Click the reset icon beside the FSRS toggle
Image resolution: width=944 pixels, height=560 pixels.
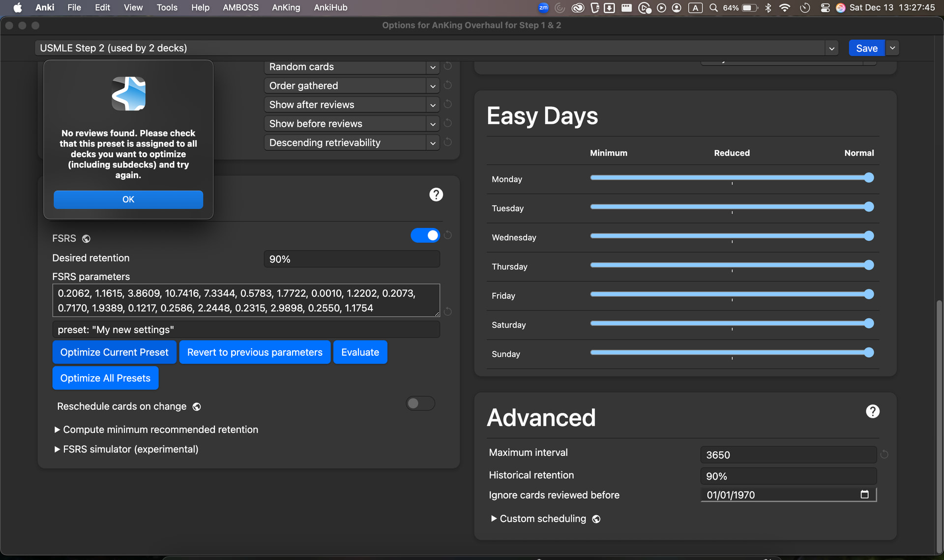pos(447,235)
